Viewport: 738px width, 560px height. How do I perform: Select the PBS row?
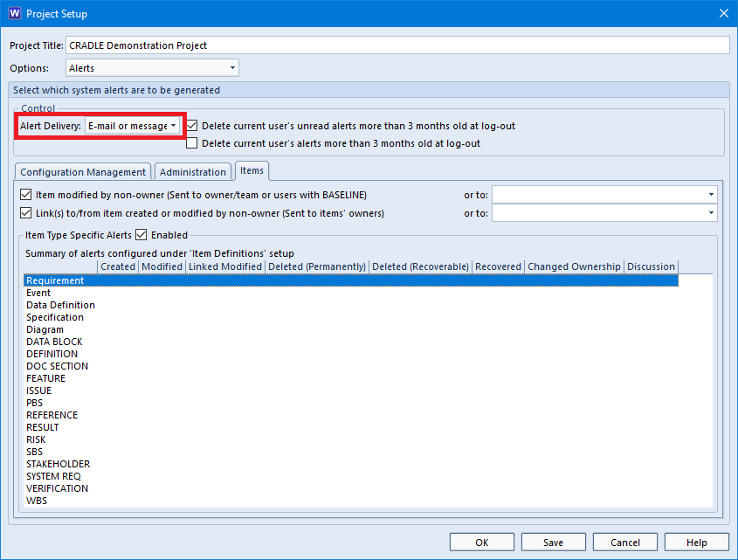[351, 403]
